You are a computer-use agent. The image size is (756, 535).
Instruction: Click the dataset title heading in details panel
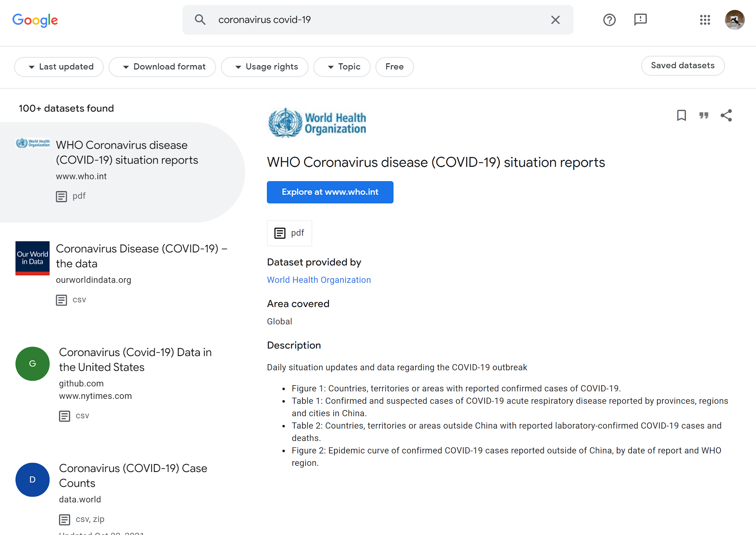tap(436, 162)
